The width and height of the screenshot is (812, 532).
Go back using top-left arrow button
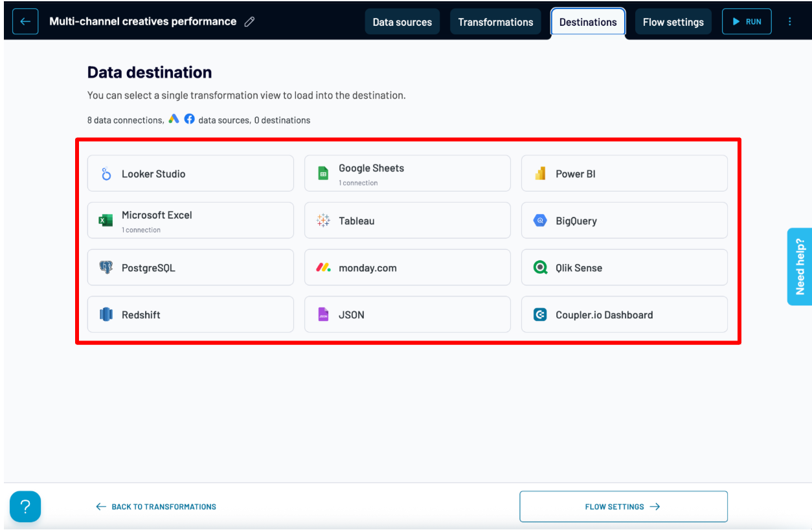point(25,22)
